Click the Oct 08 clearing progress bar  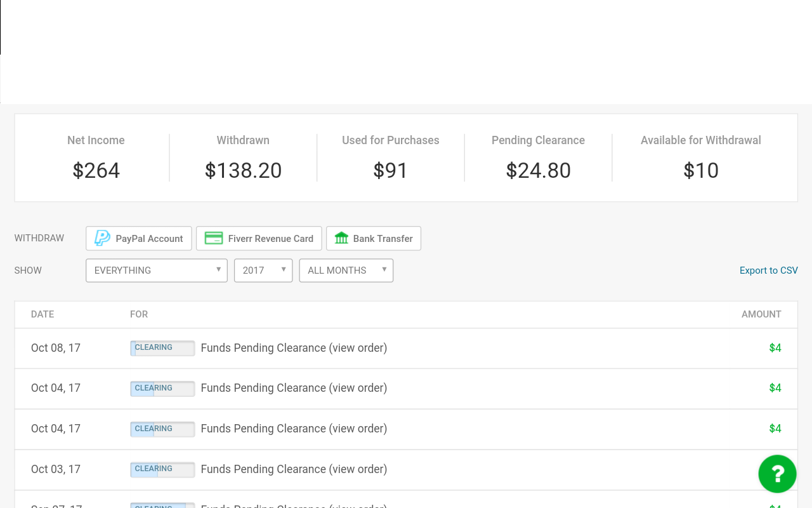(x=162, y=348)
